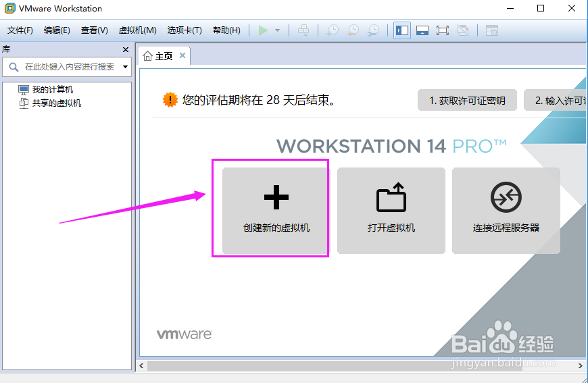Viewport: 588px width, 383px height.
Task: Click 连接远程服务器 tile
Action: pos(506,211)
